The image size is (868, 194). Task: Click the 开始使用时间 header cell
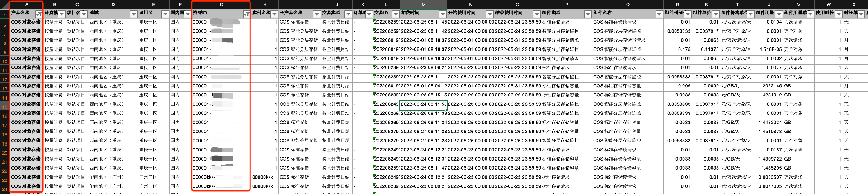point(470,14)
